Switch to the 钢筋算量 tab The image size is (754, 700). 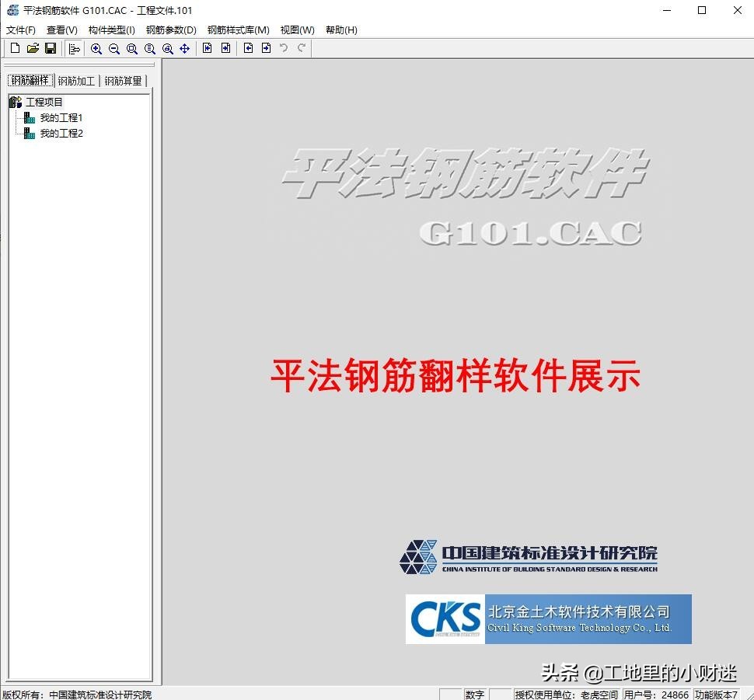tap(123, 81)
